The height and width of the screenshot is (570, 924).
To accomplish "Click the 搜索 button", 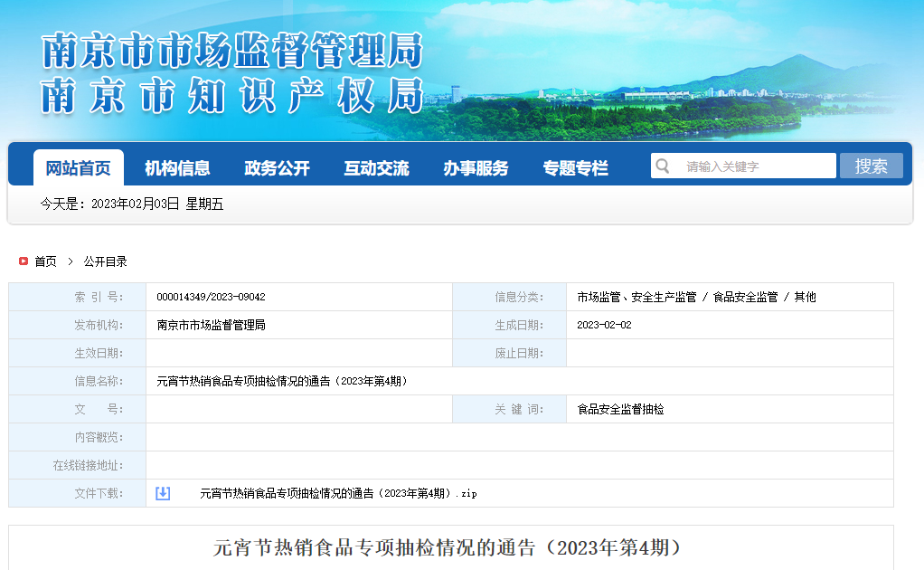I will point(871,166).
